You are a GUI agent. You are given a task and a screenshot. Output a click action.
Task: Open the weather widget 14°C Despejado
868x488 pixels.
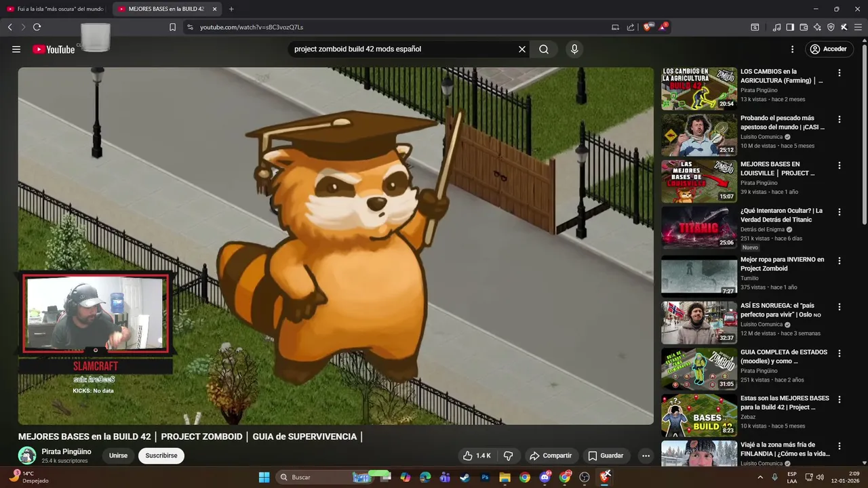click(x=28, y=477)
